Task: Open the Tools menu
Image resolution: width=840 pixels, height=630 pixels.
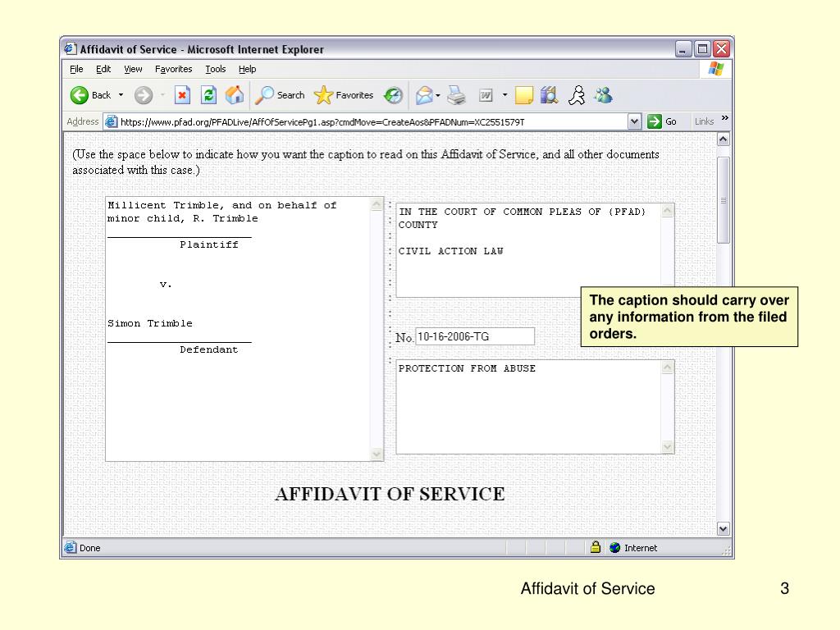Action: (x=216, y=69)
